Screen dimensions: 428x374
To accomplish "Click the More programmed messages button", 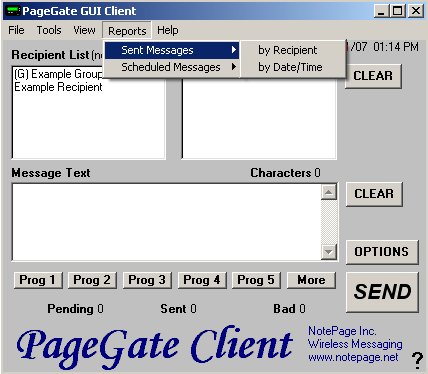I will coord(311,280).
